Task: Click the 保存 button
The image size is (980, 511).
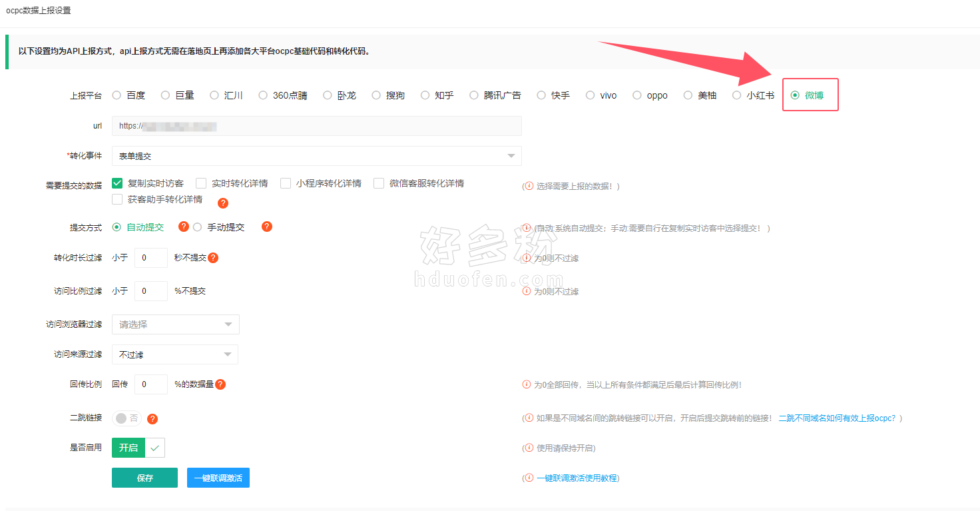Action: (145, 478)
